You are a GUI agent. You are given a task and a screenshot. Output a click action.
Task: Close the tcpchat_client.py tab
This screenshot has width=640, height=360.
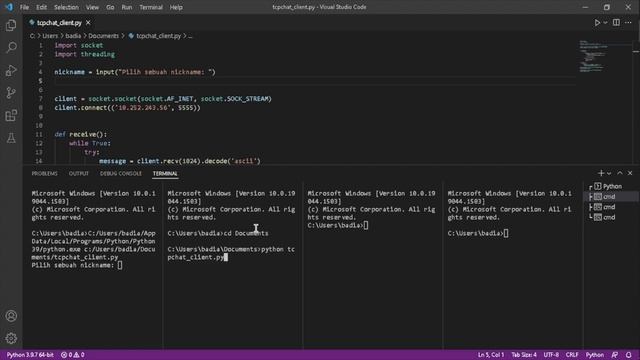[88, 23]
